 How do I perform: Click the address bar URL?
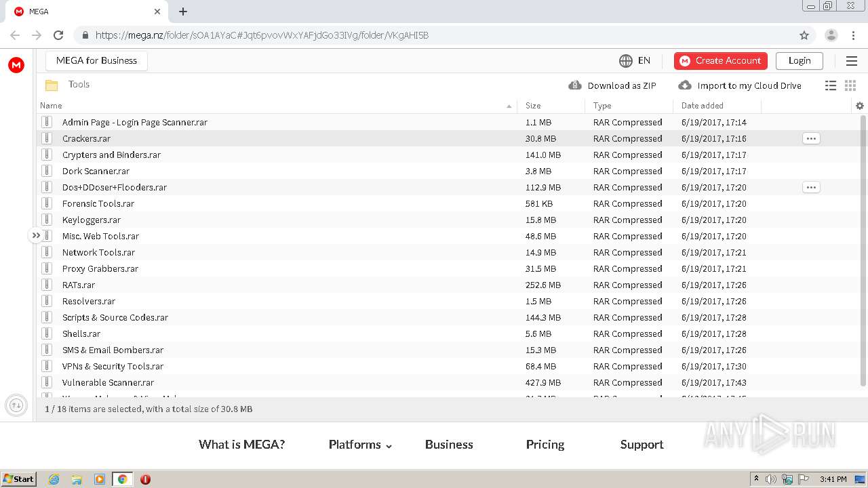tap(262, 35)
